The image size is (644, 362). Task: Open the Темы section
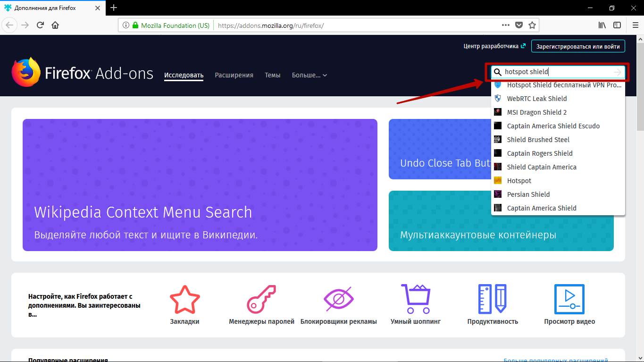pyautogui.click(x=273, y=75)
